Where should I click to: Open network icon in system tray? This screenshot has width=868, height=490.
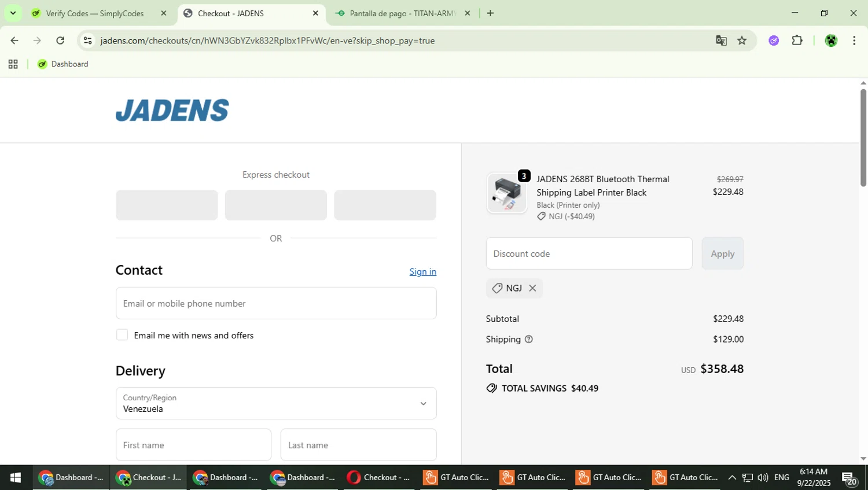coord(748,477)
